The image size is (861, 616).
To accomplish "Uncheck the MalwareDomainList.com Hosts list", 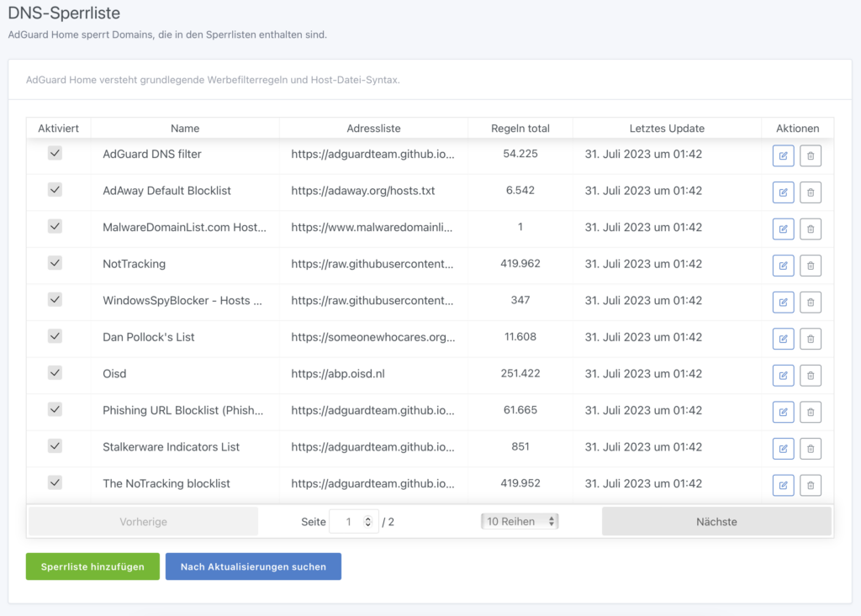I will (55, 227).
